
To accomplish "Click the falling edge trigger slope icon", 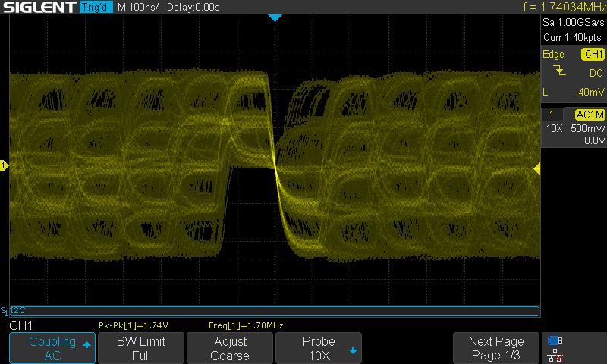I will 559,71.
